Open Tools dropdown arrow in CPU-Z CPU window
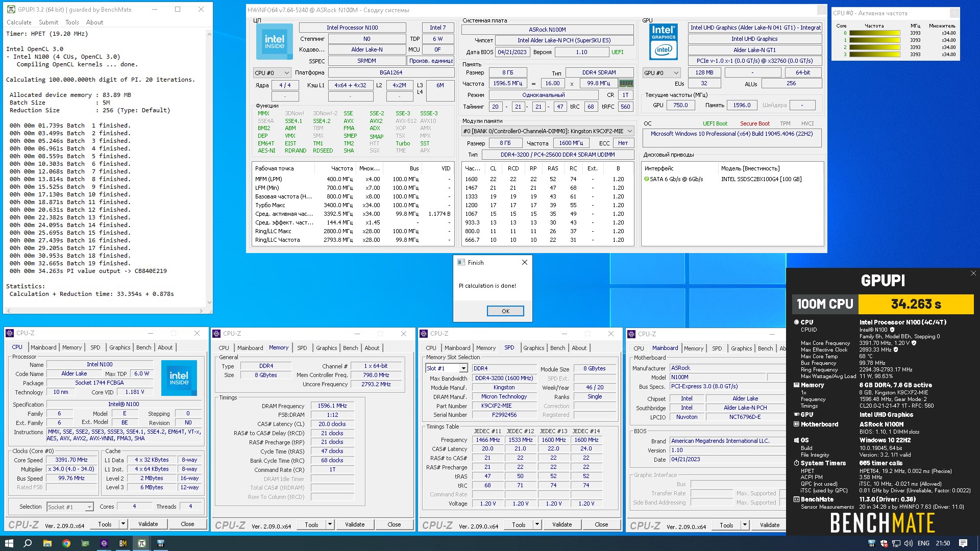Viewport: 980px width, 551px height. pos(123,524)
